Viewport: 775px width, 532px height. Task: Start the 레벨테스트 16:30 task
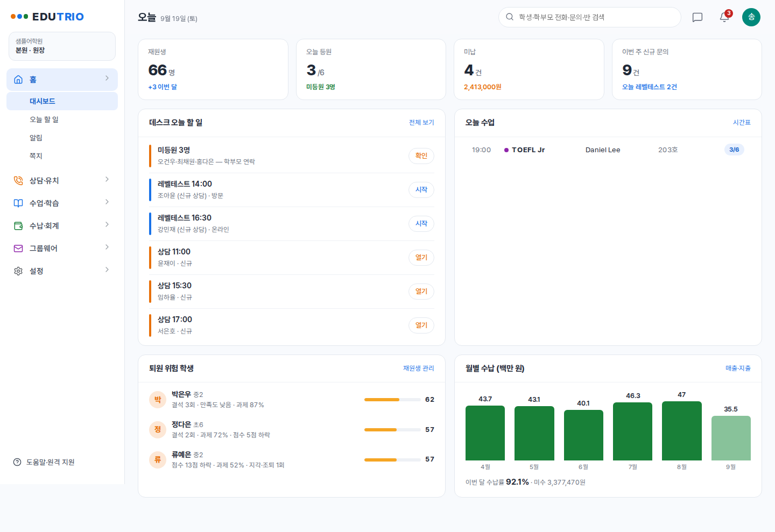point(421,224)
